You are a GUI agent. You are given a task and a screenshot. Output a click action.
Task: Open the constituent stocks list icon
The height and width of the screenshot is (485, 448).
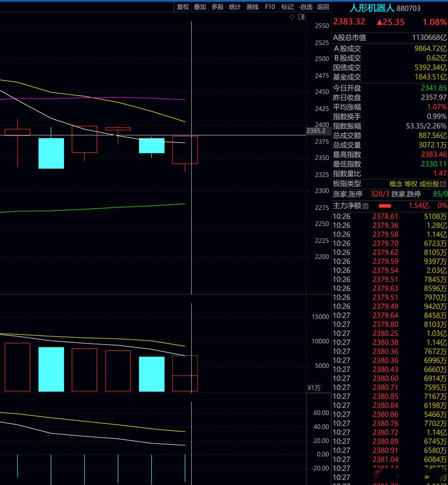point(443,184)
